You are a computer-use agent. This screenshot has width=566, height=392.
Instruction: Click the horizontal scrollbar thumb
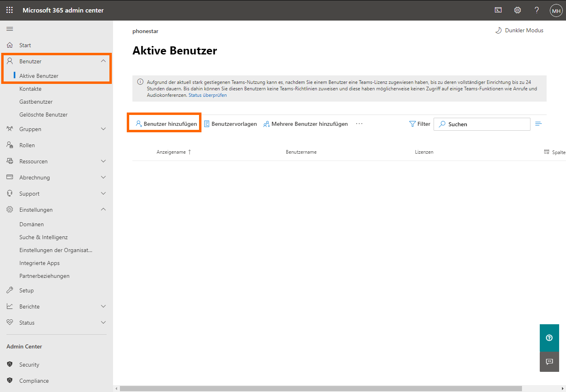point(321,388)
